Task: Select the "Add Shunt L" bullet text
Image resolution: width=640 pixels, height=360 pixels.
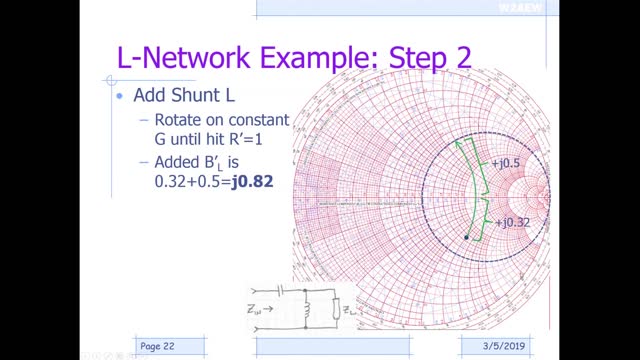Action: tap(184, 95)
